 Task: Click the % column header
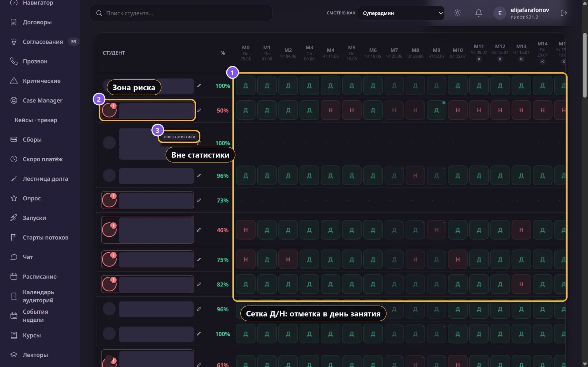pos(223,53)
